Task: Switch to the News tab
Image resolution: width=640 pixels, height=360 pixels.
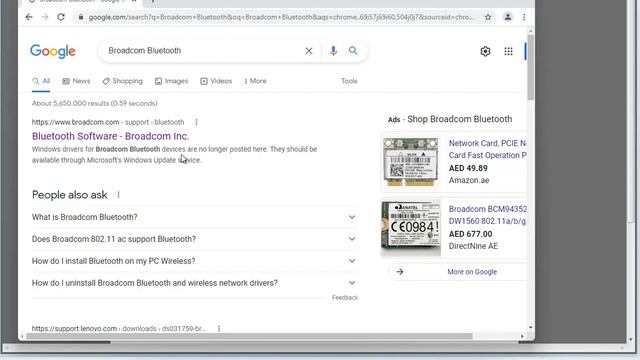Action: [x=76, y=81]
